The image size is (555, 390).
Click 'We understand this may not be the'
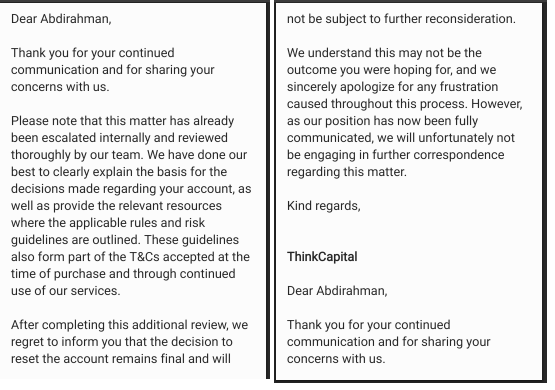click(x=384, y=53)
